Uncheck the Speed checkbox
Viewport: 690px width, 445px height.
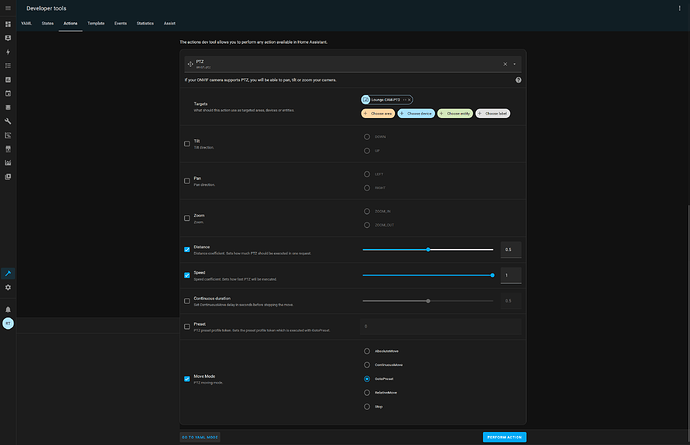click(187, 275)
